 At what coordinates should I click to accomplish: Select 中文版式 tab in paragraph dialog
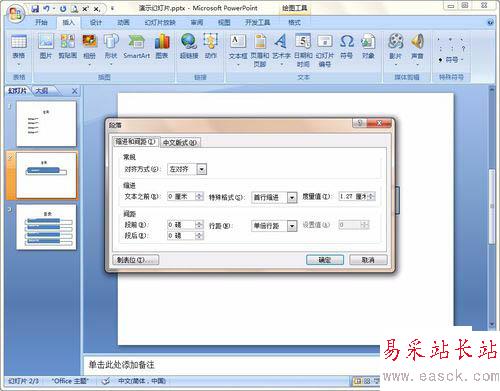pos(180,143)
